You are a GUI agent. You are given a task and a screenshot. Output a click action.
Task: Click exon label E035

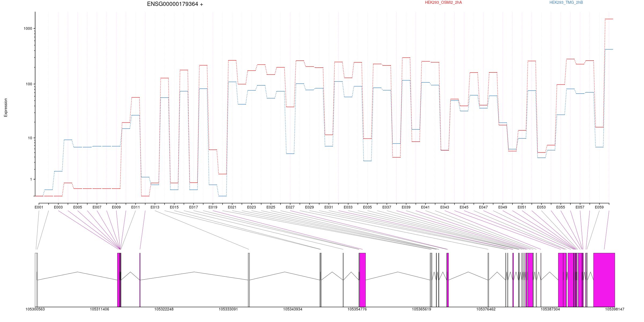click(x=367, y=207)
